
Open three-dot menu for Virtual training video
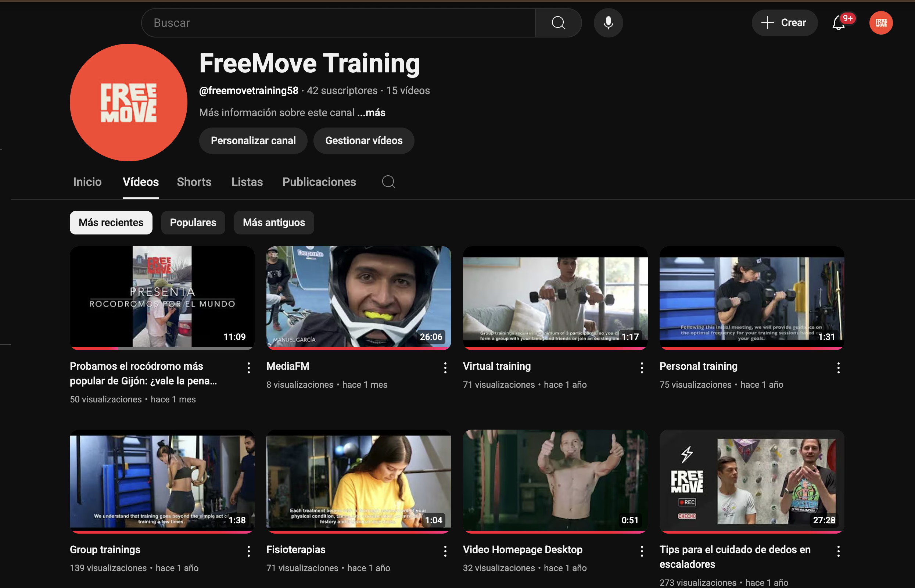click(x=642, y=368)
